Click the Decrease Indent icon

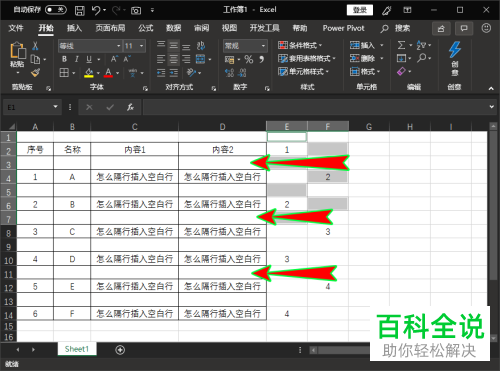coord(161,73)
